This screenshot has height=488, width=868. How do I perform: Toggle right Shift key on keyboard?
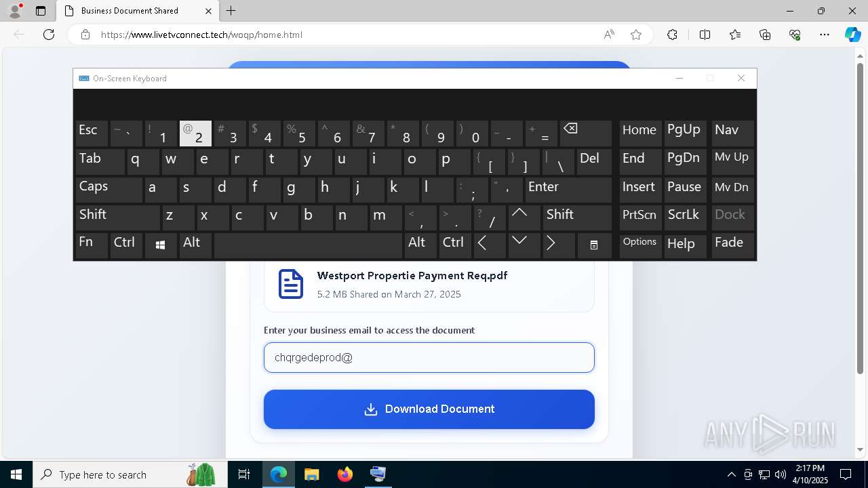(577, 217)
